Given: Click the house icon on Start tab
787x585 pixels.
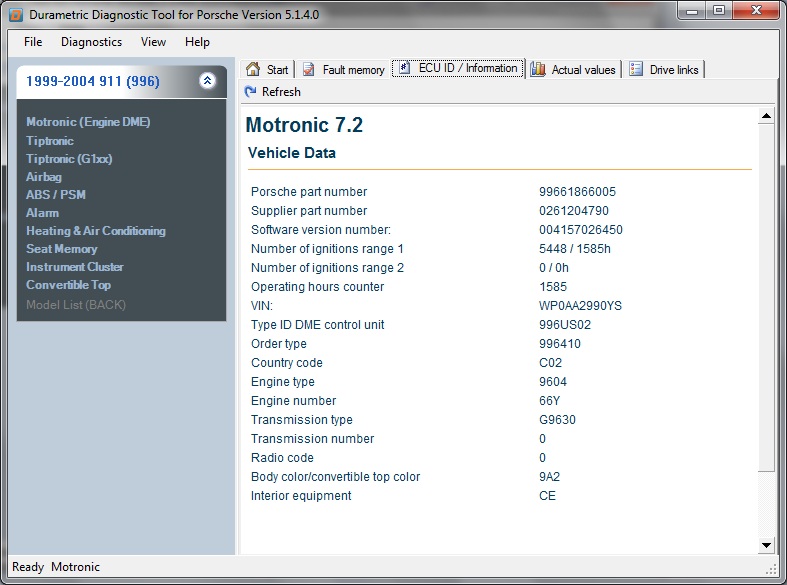Looking at the screenshot, I should (253, 69).
